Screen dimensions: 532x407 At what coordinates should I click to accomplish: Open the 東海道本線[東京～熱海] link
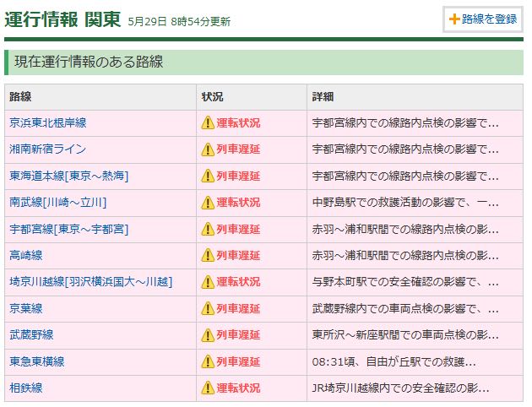tap(69, 176)
